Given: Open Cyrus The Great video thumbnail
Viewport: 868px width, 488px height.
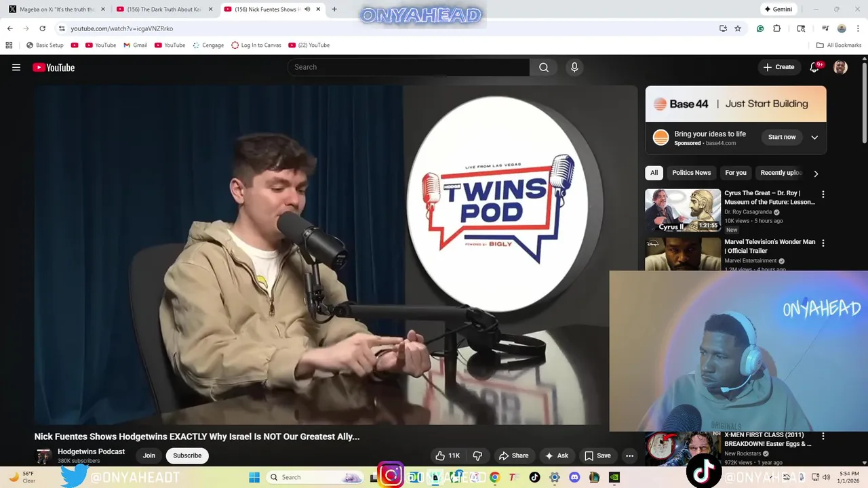Looking at the screenshot, I should pyautogui.click(x=683, y=210).
